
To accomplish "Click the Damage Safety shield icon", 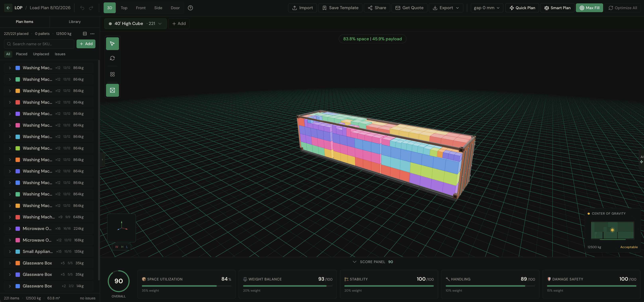I will pyautogui.click(x=549, y=279).
